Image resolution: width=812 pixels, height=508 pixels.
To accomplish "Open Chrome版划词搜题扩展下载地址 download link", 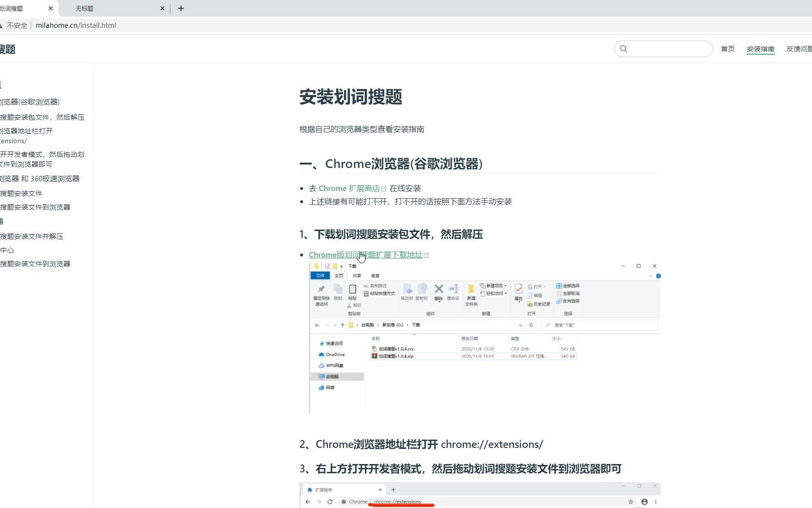I will click(365, 254).
